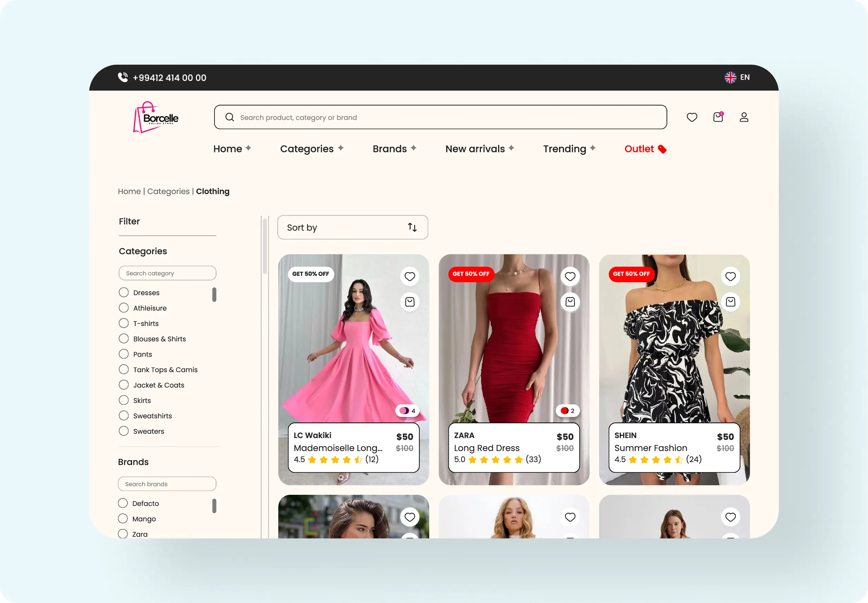Click the search magnifier icon

point(229,117)
